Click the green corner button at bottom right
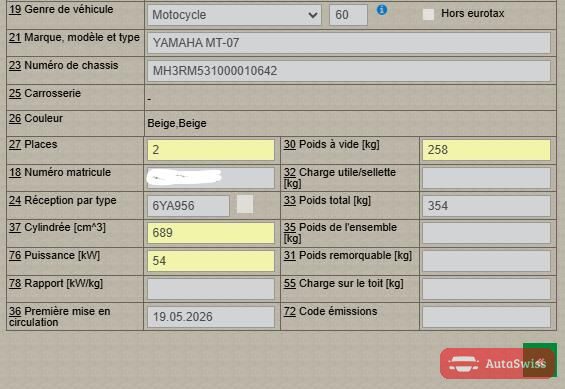This screenshot has width=565, height=389. coord(540,360)
